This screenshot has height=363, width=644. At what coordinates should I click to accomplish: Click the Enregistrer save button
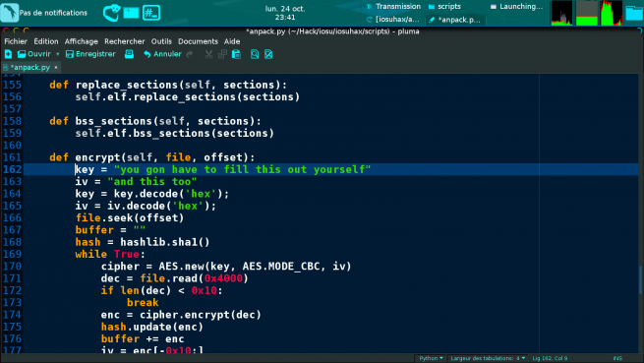pyautogui.click(x=90, y=54)
